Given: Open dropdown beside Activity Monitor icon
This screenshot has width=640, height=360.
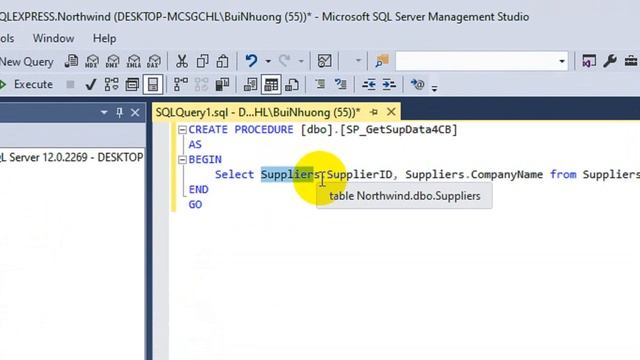Looking at the screenshot, I should [358, 61].
